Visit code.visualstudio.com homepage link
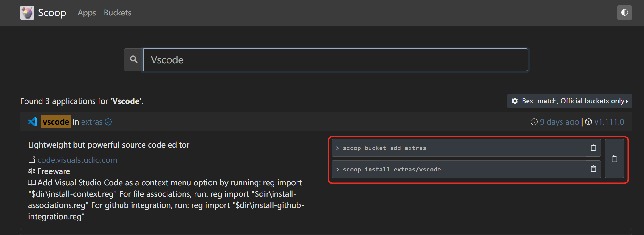 pos(77,160)
